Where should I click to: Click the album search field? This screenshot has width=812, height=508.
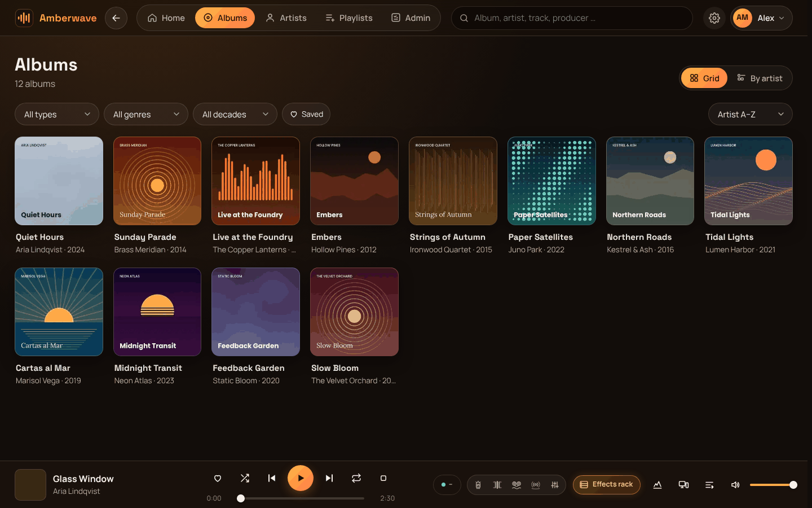tap(572, 18)
